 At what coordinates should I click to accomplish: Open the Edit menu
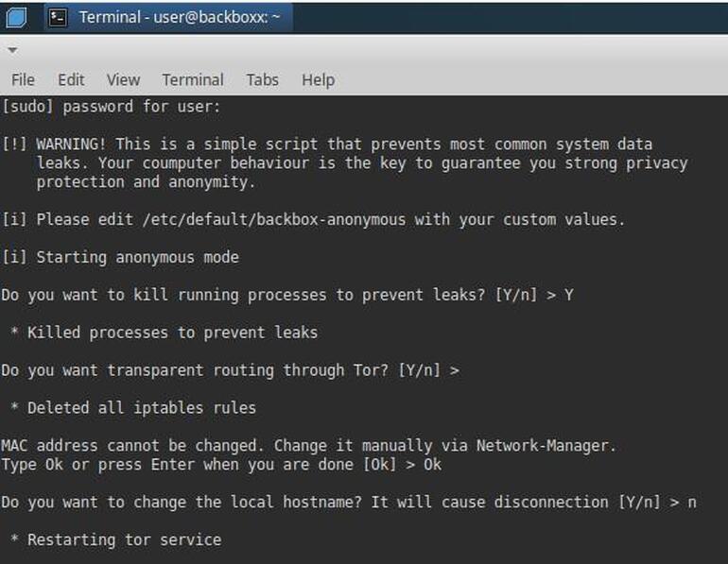tap(71, 79)
